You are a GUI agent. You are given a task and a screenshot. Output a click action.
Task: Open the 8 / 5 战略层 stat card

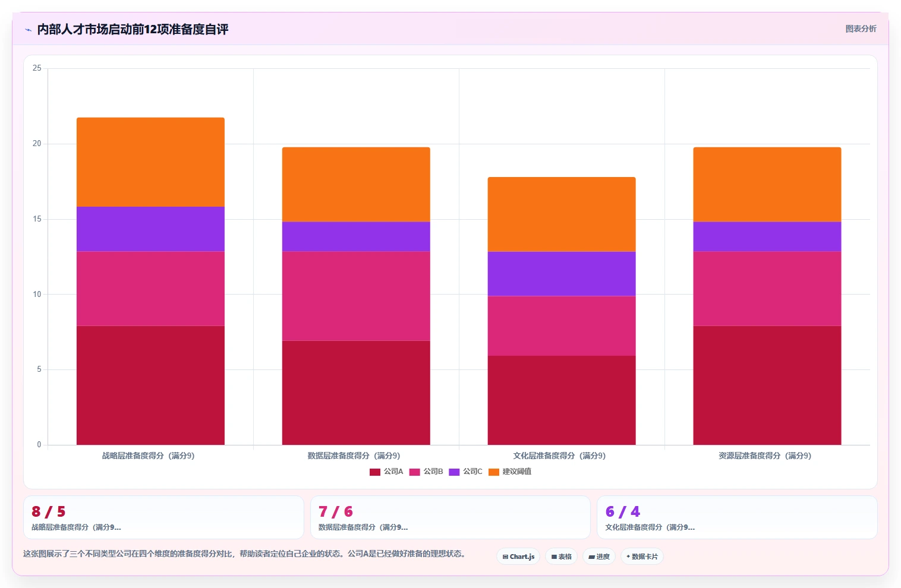163,517
